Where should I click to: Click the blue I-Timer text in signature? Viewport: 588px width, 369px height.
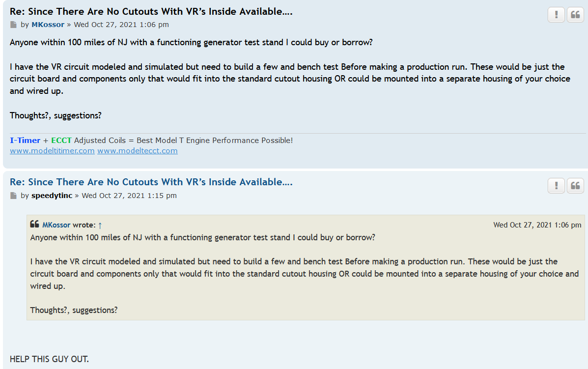pos(25,141)
